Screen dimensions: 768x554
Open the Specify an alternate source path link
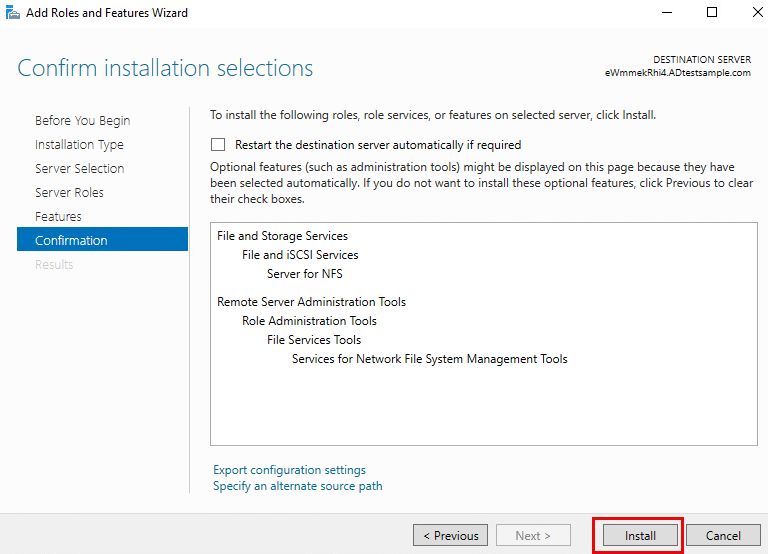(x=297, y=486)
